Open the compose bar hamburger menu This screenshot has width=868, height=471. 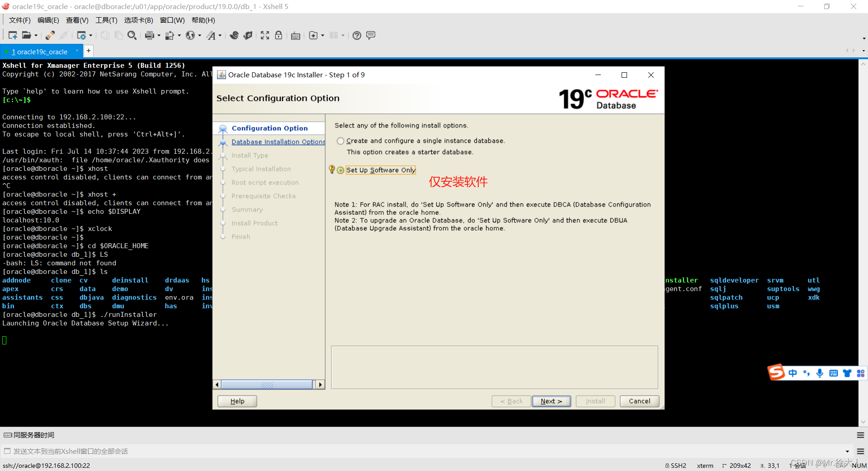(x=860, y=451)
